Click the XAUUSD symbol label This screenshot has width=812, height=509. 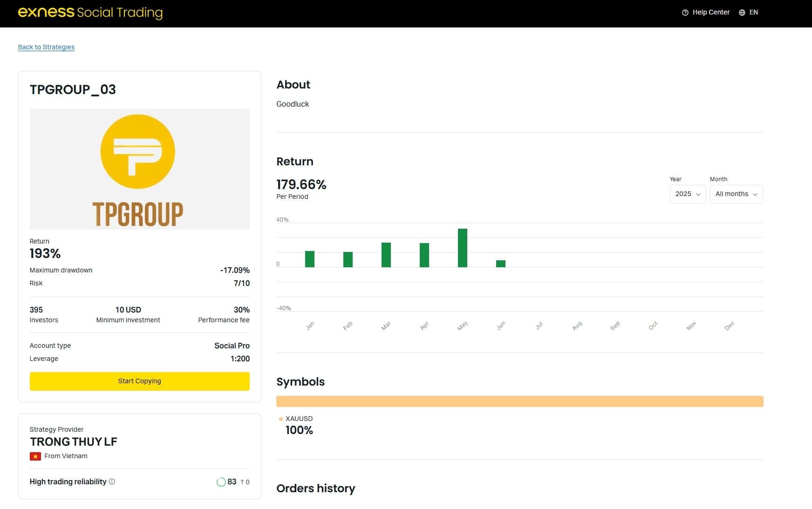[299, 419]
